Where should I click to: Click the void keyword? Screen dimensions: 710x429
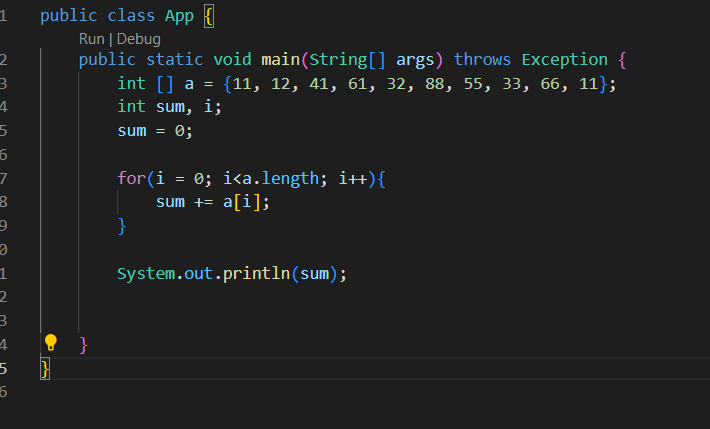tap(232, 59)
